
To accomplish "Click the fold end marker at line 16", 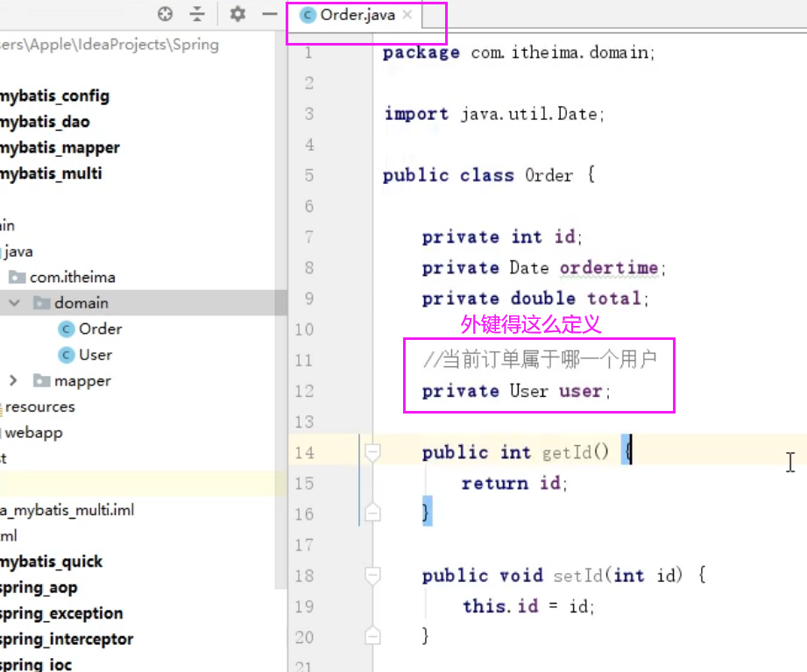I will pos(372,513).
